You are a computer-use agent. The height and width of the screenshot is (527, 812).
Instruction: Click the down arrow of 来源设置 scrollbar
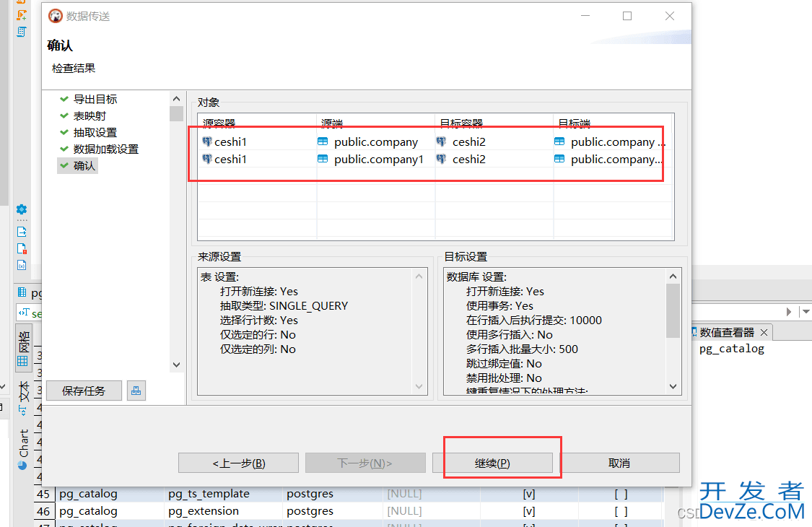419,386
